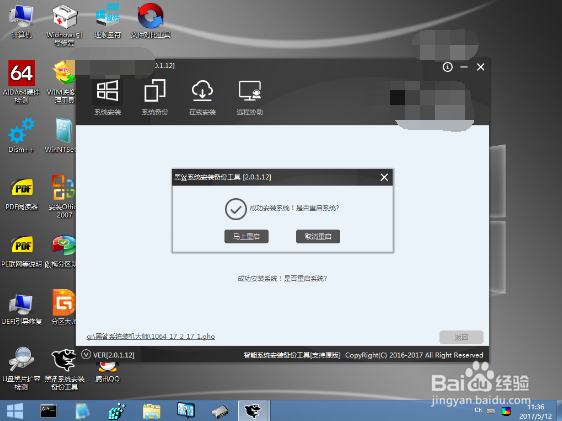This screenshot has height=421, width=562.
Task: Select the 远程协助 remote assistance tab
Action: [x=250, y=97]
